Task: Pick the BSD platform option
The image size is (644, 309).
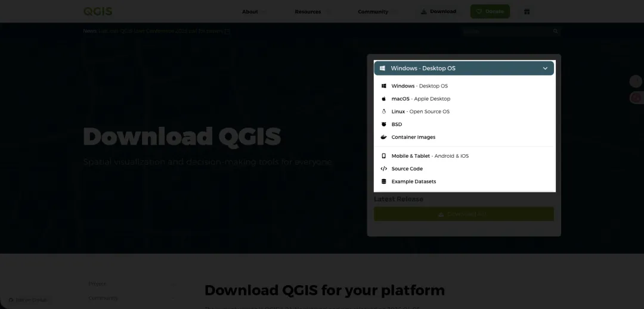Action: click(x=465, y=124)
